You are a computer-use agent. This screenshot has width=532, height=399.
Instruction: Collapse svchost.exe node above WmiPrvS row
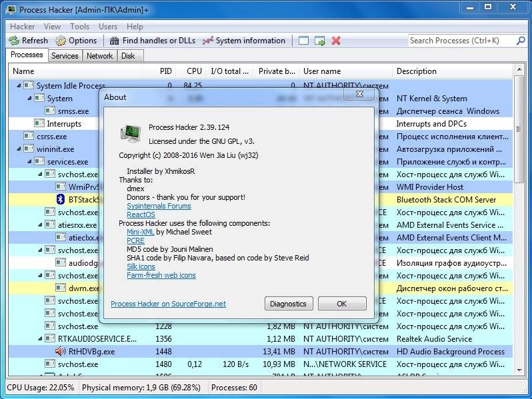(x=40, y=175)
